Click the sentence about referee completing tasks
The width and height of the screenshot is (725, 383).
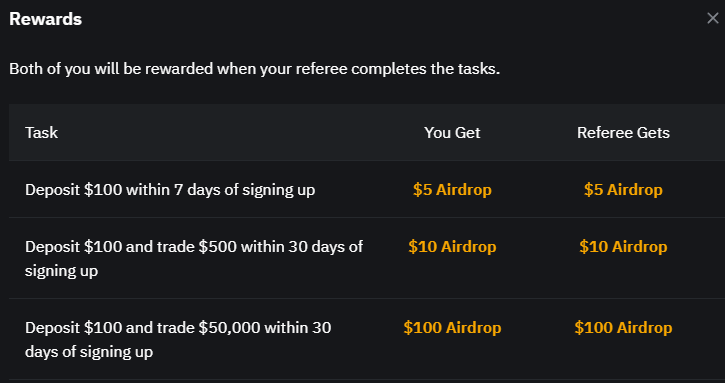(x=255, y=69)
